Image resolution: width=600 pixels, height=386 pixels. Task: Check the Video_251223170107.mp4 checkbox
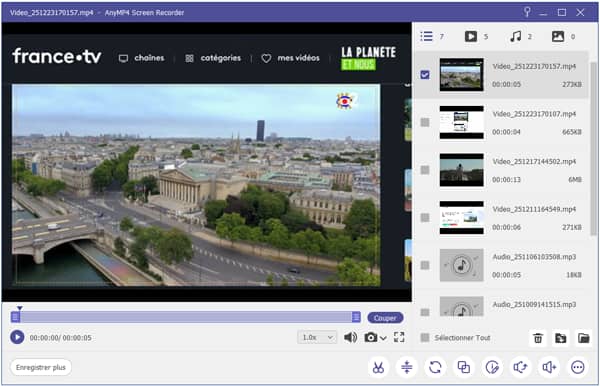click(425, 122)
